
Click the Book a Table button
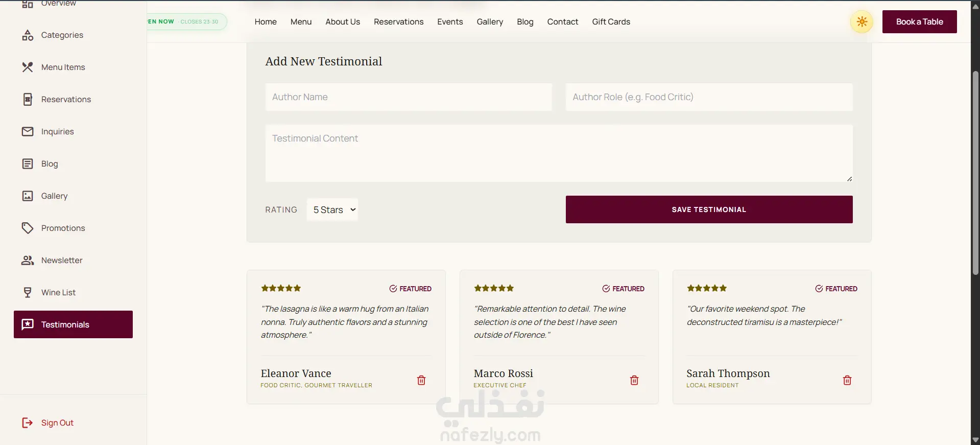919,22
